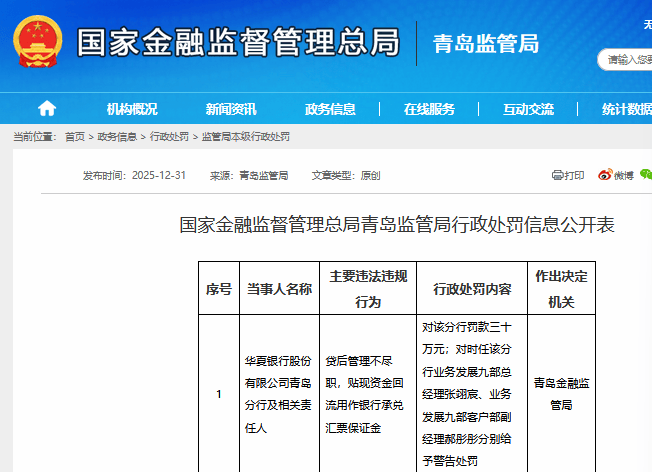
Task: Click the printer icon to print page
Action: (x=558, y=175)
